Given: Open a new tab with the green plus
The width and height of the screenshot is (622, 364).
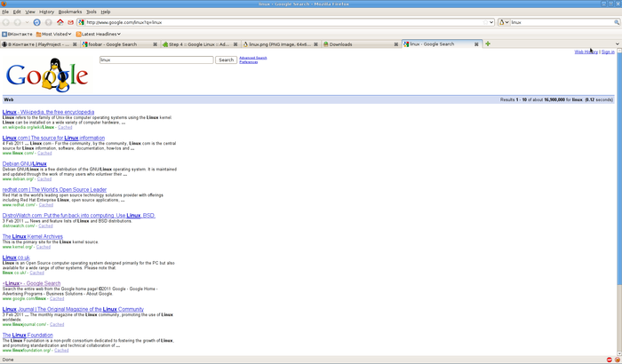Looking at the screenshot, I should click(488, 44).
